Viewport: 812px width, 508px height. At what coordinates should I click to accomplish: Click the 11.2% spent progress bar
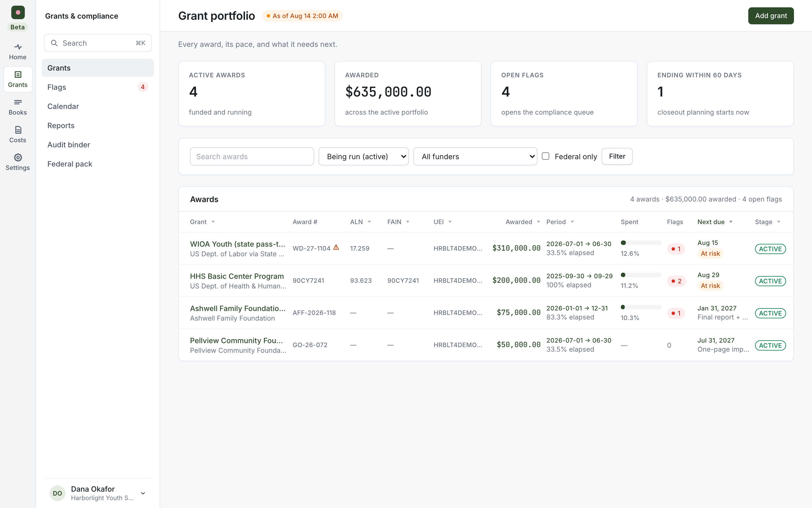click(641, 275)
